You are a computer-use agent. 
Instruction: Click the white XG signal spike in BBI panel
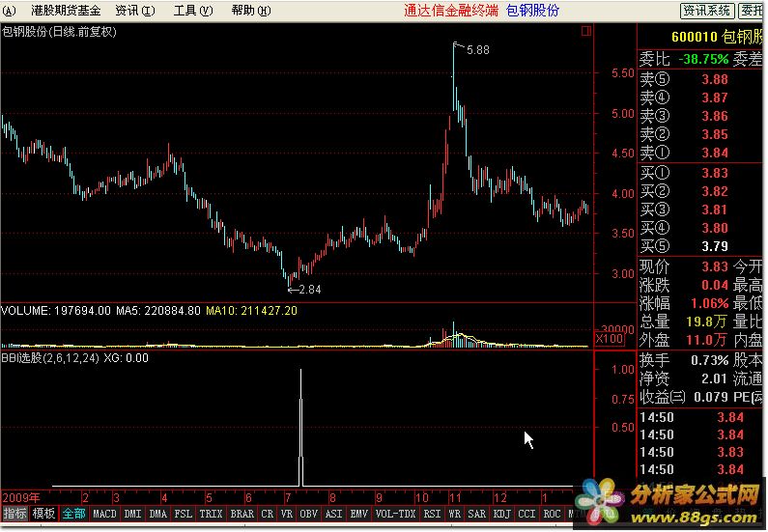tap(300, 429)
